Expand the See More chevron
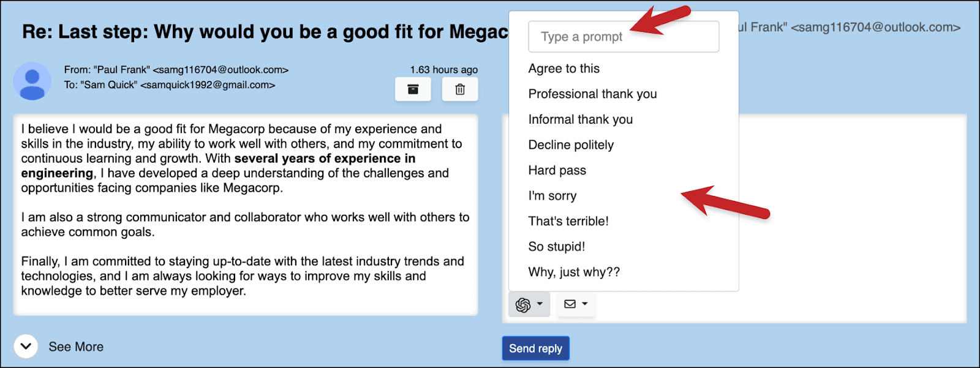Screen dimensions: 980x368 coord(26,347)
